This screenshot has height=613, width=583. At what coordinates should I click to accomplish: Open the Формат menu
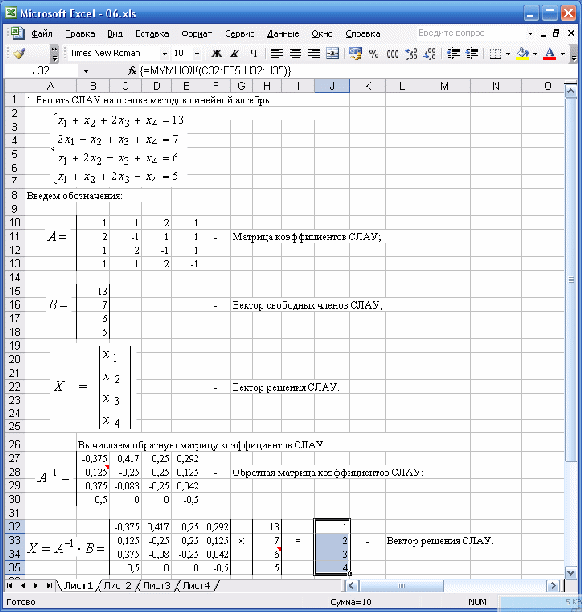tap(196, 34)
